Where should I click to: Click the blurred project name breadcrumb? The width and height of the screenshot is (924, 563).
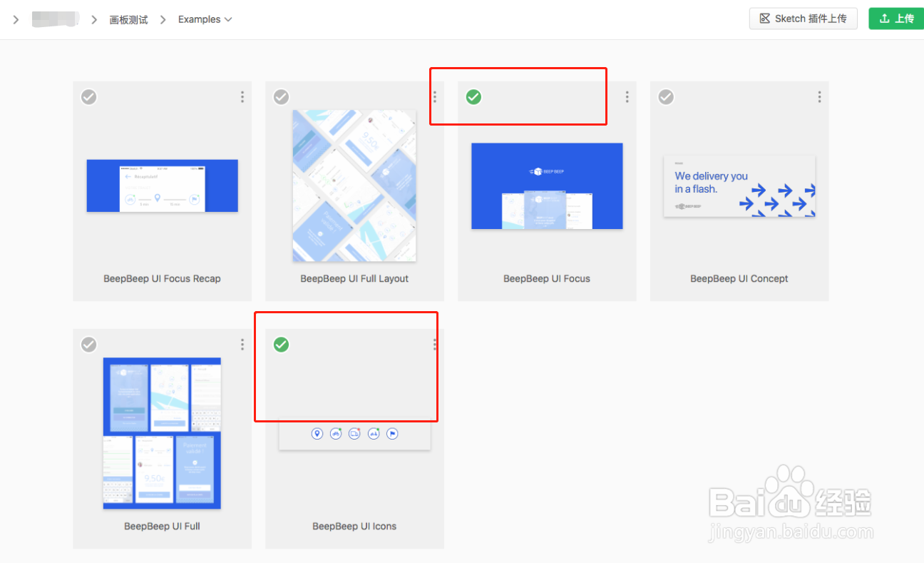pos(56,19)
